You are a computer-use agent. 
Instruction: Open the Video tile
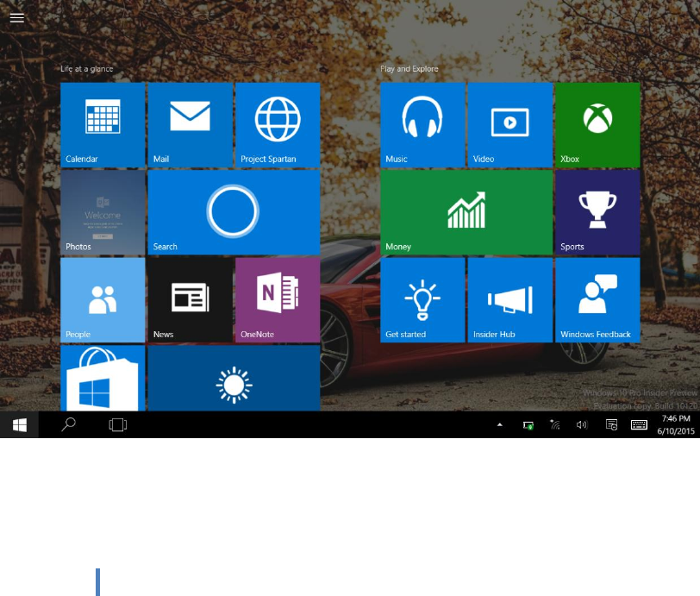click(x=510, y=125)
